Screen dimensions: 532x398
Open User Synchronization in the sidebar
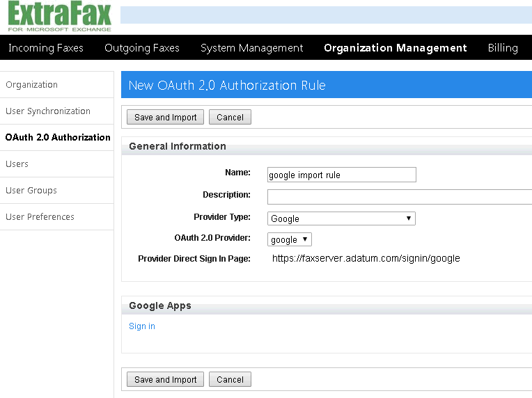(56, 111)
